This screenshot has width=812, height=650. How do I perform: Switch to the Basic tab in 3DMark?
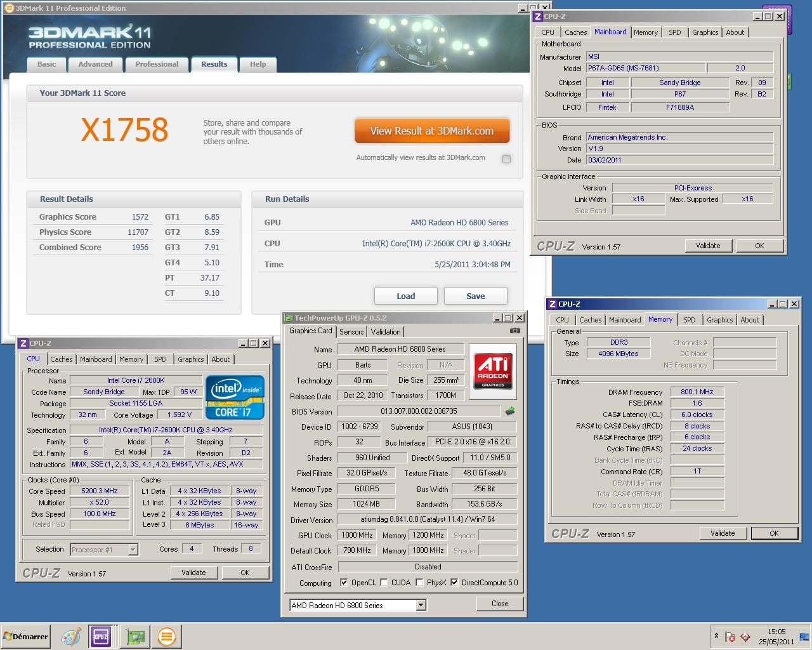47,64
